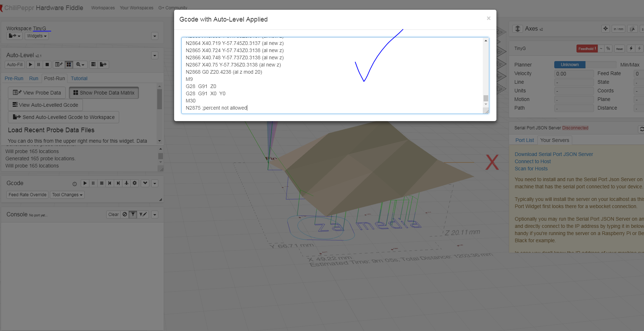Toggle the Show Probe Data Matrix button
This screenshot has height=331, width=644.
tap(104, 93)
